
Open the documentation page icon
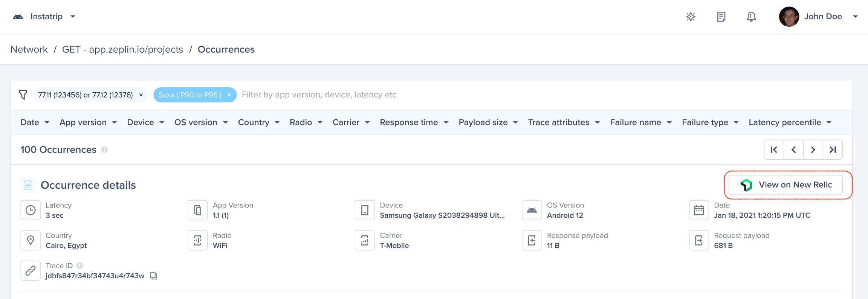tap(721, 17)
